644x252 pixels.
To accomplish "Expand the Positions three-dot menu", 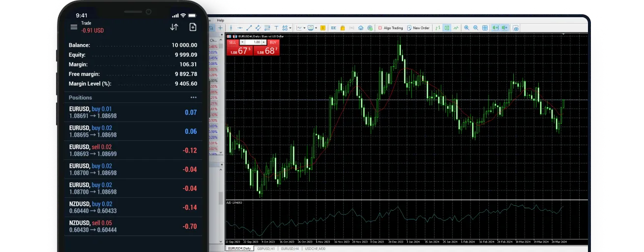I will click(193, 97).
